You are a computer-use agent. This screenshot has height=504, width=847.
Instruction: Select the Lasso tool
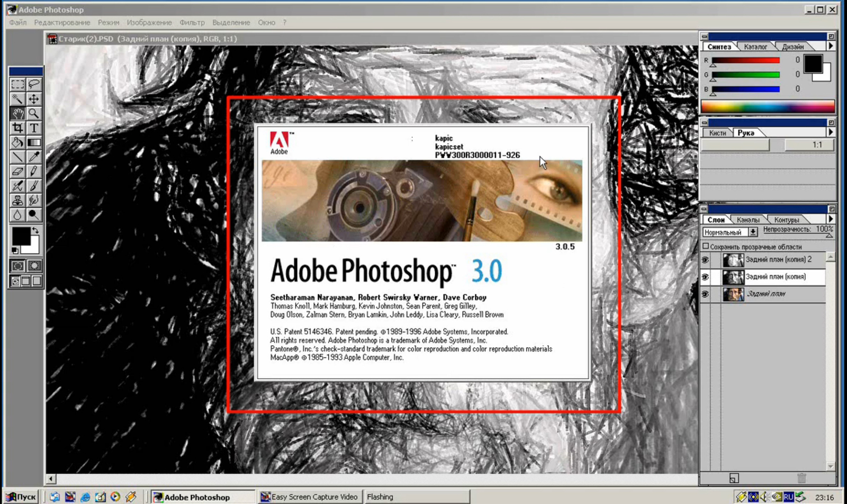34,84
